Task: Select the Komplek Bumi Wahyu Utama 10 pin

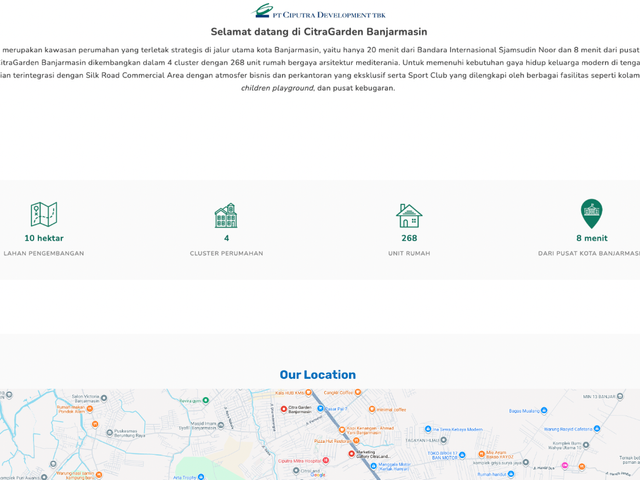Action: [586, 445]
